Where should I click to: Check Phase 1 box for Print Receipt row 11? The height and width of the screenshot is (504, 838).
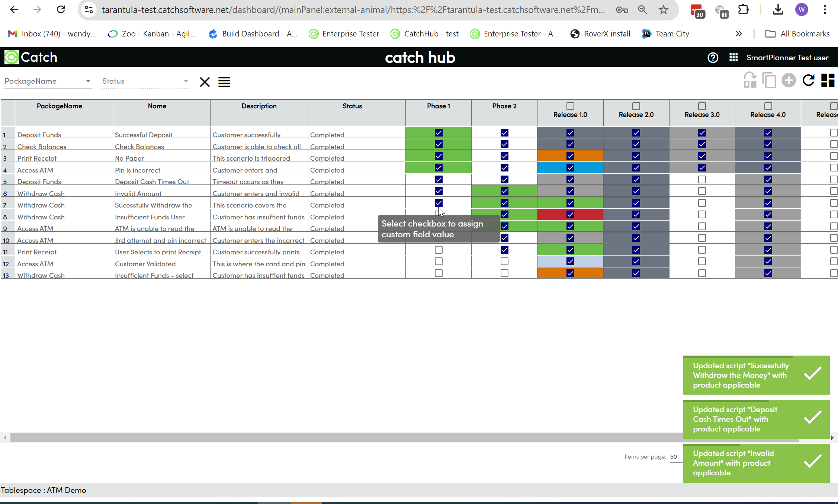click(x=439, y=250)
